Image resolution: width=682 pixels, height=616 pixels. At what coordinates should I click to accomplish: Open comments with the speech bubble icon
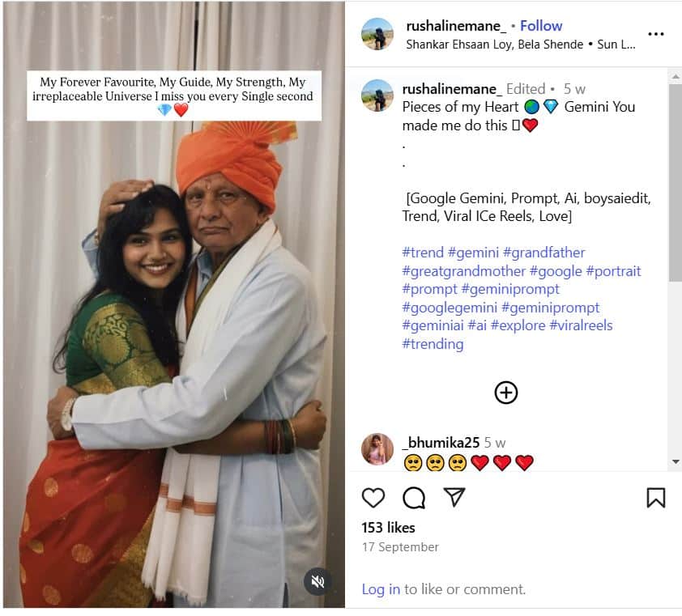click(x=414, y=497)
